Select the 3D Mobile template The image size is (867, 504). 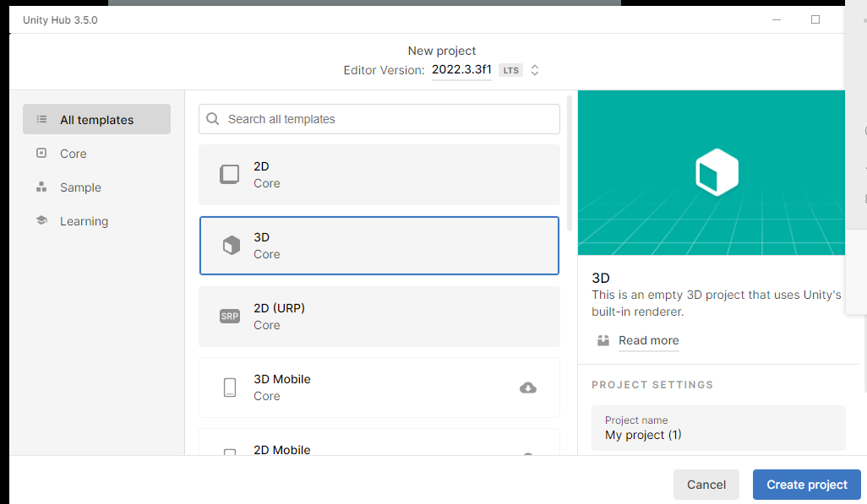(x=379, y=387)
